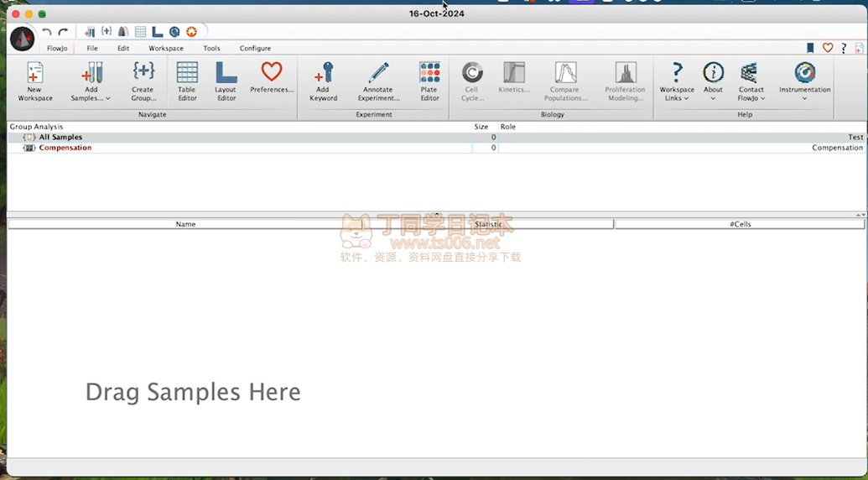Click the Name column header
Image resolution: width=868 pixels, height=480 pixels.
pyautogui.click(x=185, y=224)
